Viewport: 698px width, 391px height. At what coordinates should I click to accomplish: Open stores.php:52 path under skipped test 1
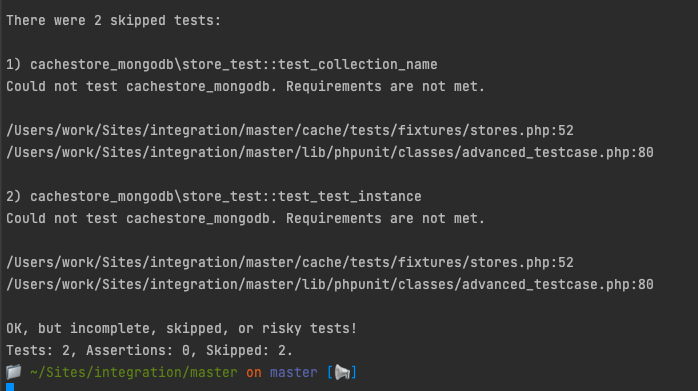tap(290, 130)
